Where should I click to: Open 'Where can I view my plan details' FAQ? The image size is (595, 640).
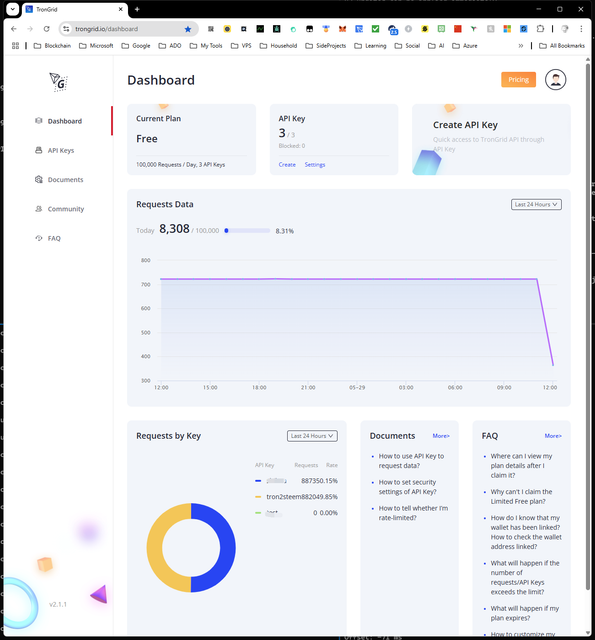(x=521, y=466)
